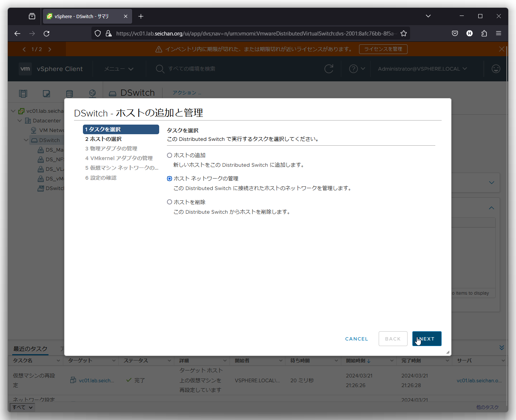Viewport: 516px width, 420px height.
Task: Open the メニュー dropdown
Action: [x=118, y=69]
